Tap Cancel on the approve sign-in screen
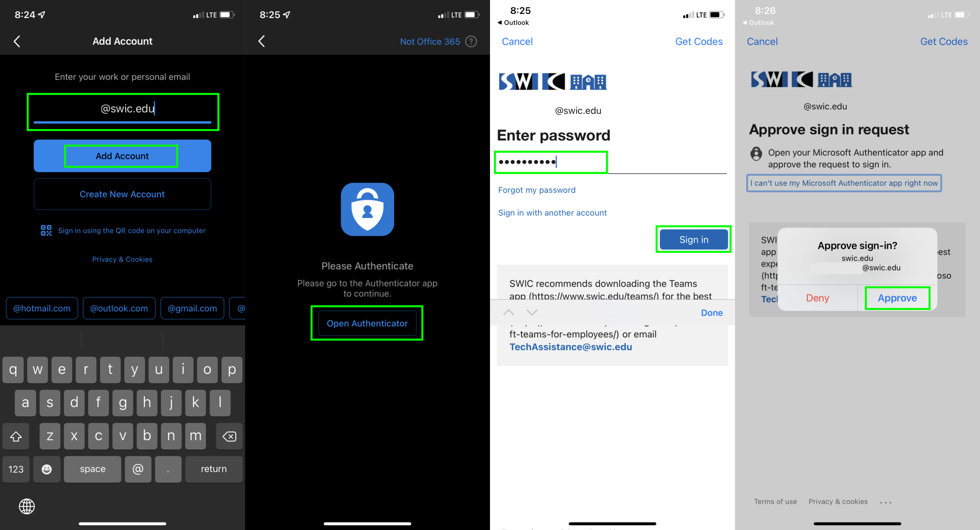This screenshot has width=980, height=530. 763,41
